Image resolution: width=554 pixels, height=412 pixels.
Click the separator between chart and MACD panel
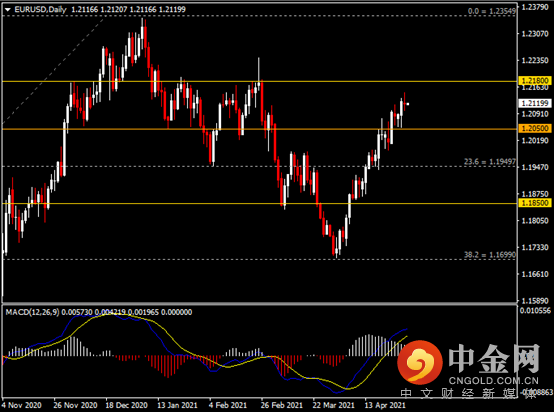coord(260,304)
